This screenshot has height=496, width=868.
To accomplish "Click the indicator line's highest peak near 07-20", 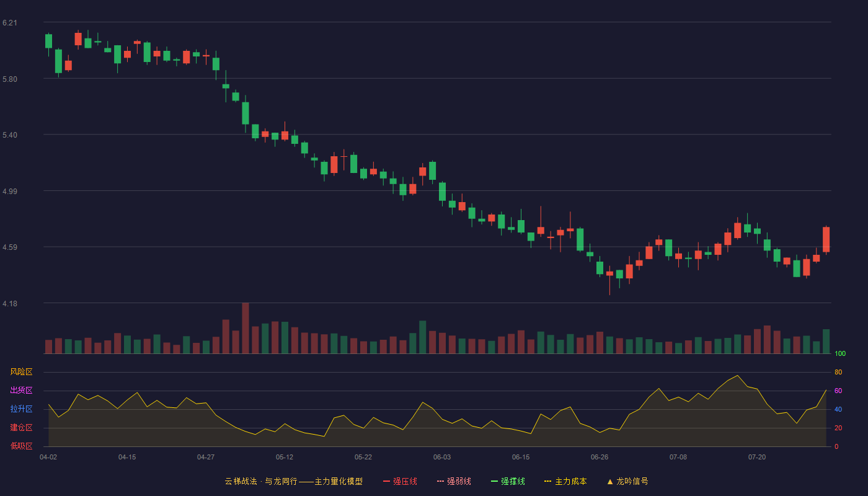I will [737, 375].
